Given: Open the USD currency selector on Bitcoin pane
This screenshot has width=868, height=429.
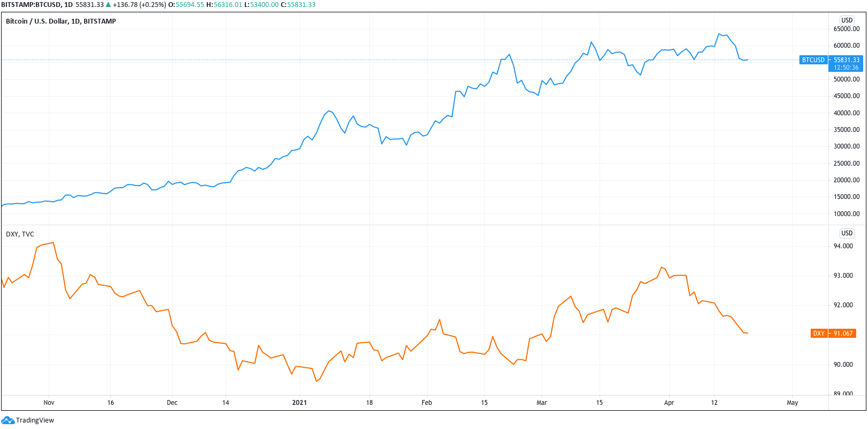Looking at the screenshot, I should click(847, 20).
